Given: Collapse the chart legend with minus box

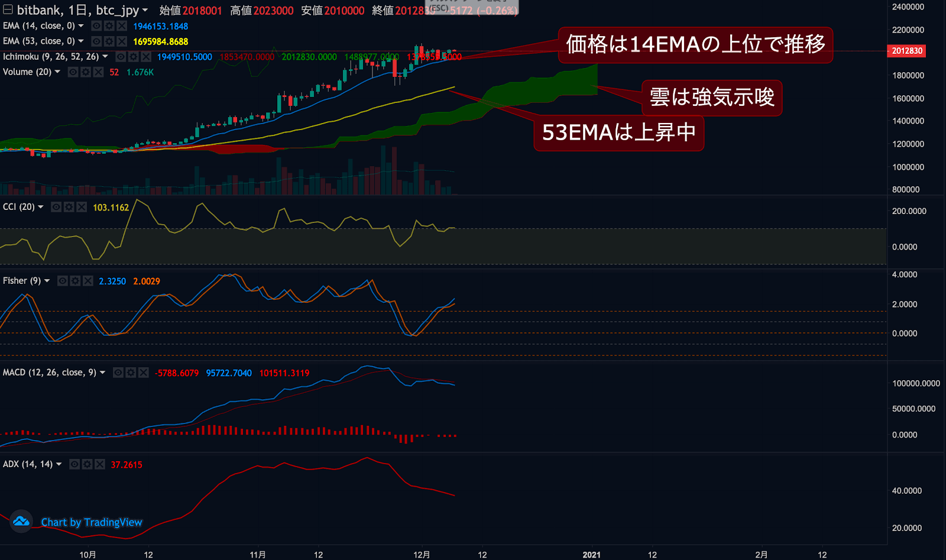Looking at the screenshot, I should (8, 9).
